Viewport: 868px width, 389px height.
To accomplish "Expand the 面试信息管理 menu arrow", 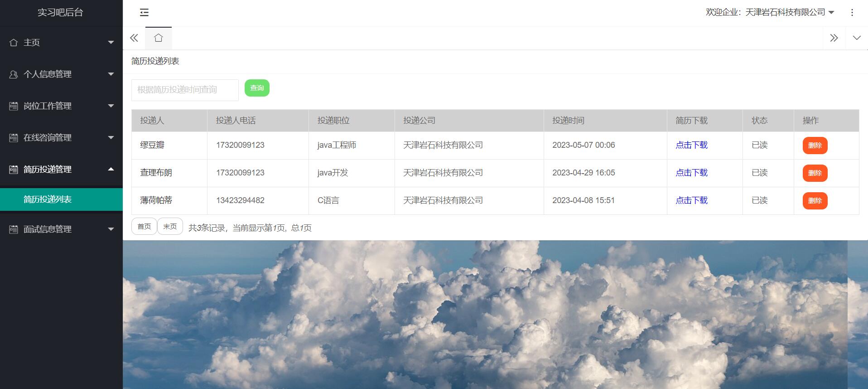I will pos(111,229).
